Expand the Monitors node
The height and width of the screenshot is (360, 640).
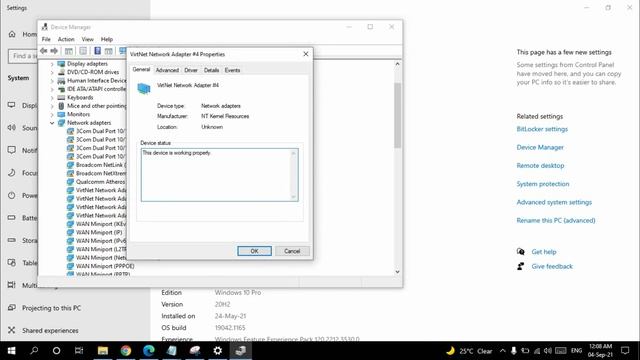(52, 115)
